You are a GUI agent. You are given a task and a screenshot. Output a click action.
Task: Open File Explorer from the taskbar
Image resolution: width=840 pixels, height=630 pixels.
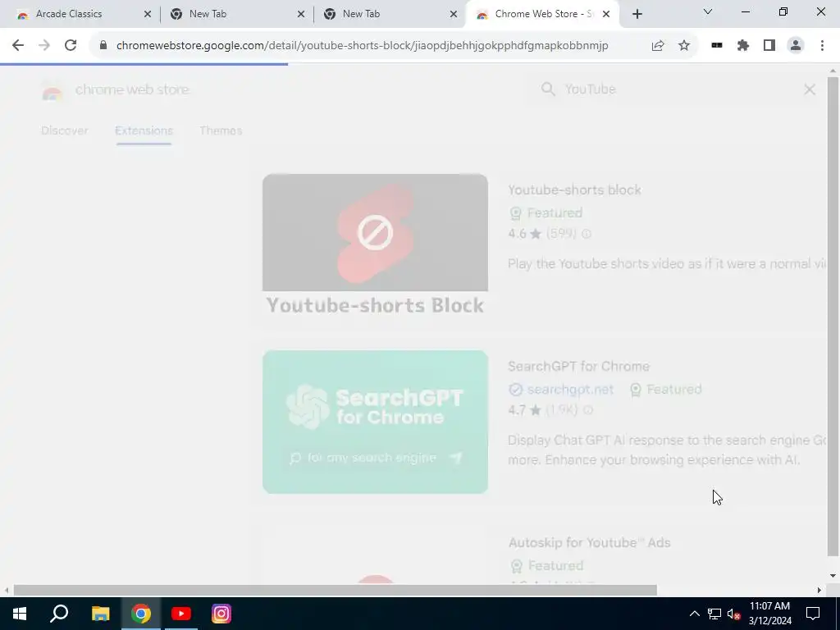tap(100, 614)
